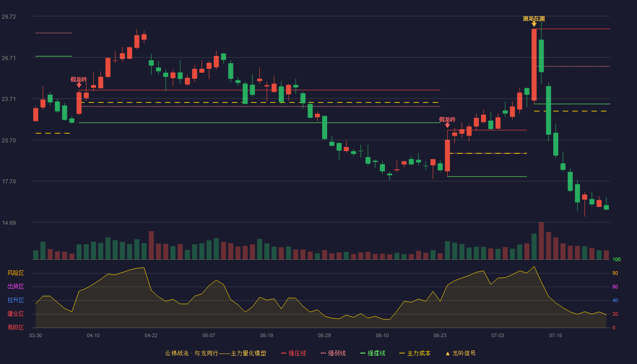Toggle the 主力成本 legend entry
The height and width of the screenshot is (364, 637).
pyautogui.click(x=415, y=353)
